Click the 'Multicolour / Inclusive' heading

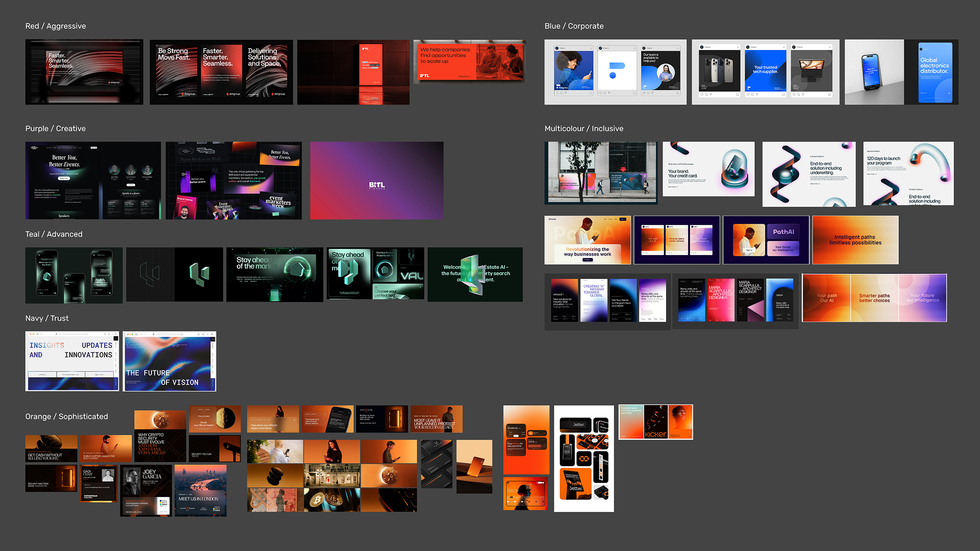(583, 129)
